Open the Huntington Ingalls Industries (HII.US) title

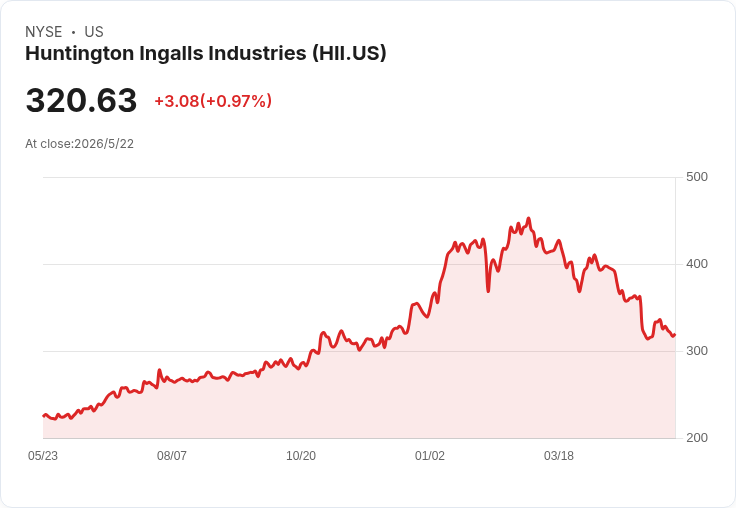coord(206,53)
